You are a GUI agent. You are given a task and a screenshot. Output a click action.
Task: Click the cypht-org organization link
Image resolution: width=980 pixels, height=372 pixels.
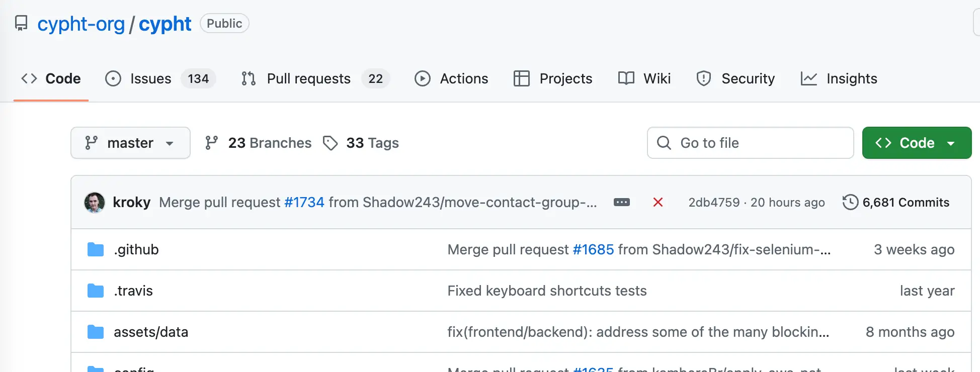point(81,24)
